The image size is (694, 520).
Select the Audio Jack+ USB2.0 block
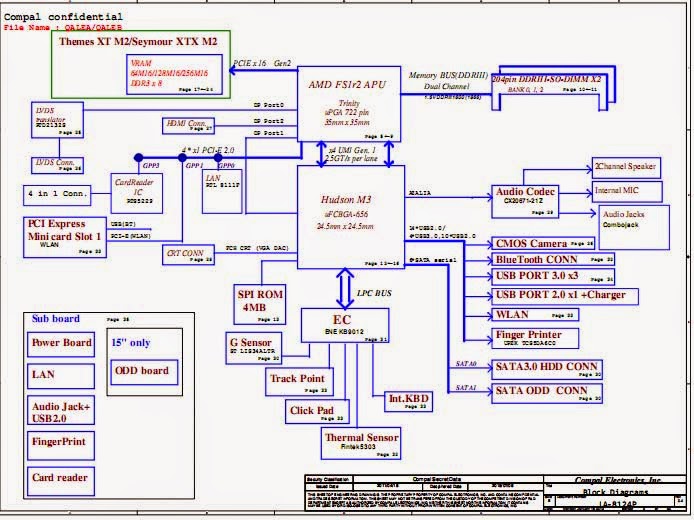[61, 411]
